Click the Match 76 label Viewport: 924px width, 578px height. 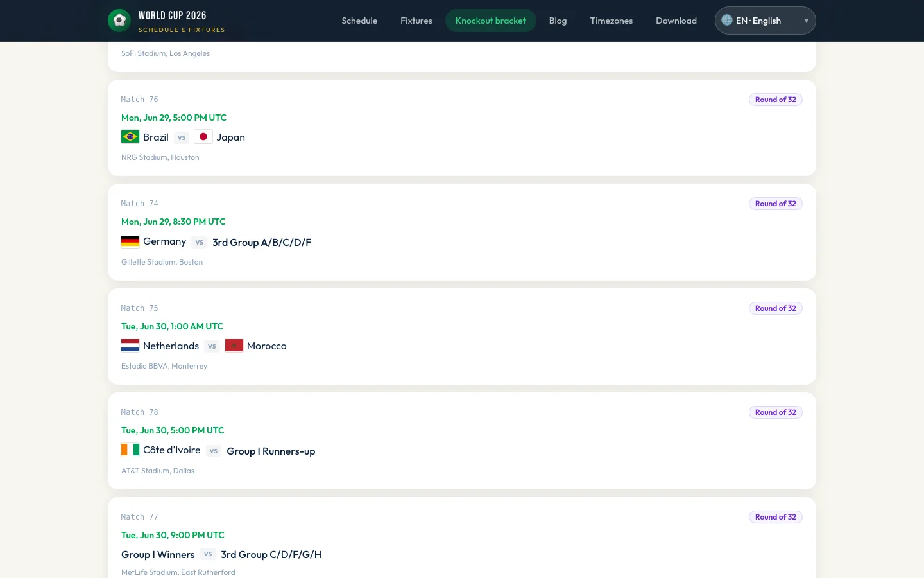[x=140, y=100]
